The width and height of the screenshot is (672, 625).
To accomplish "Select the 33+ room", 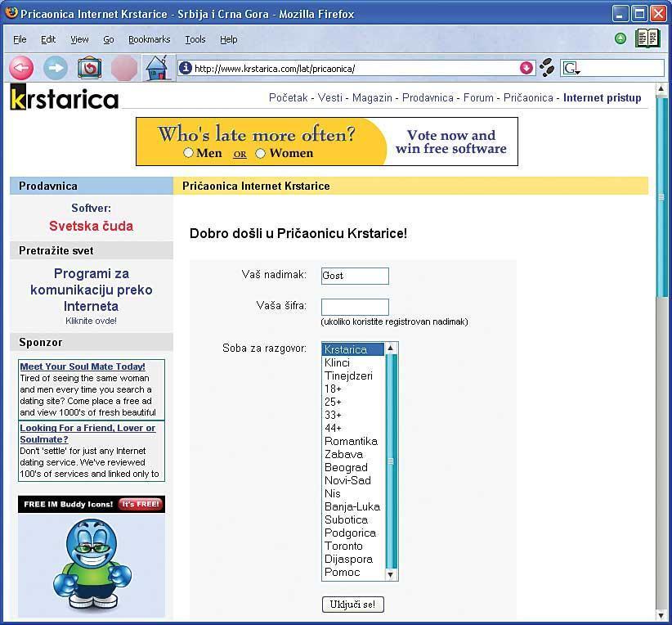I will pos(352,415).
